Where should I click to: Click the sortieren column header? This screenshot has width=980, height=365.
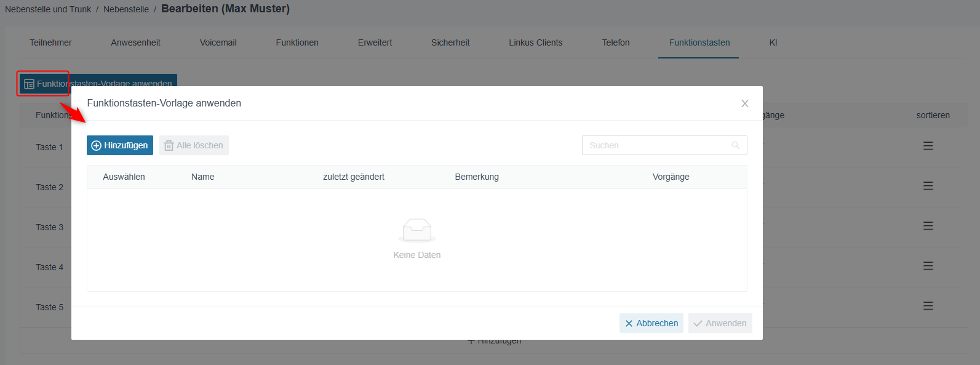click(x=933, y=115)
